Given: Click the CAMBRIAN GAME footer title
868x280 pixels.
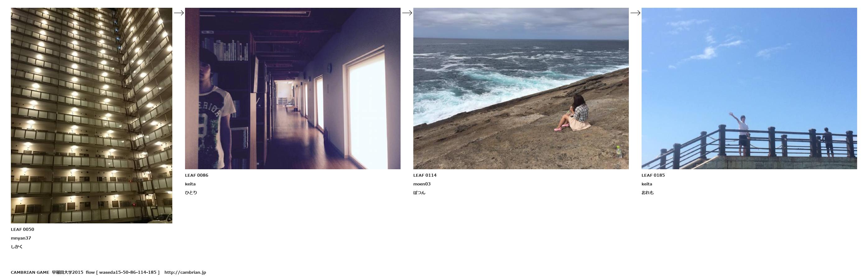Looking at the screenshot, I should (x=30, y=272).
